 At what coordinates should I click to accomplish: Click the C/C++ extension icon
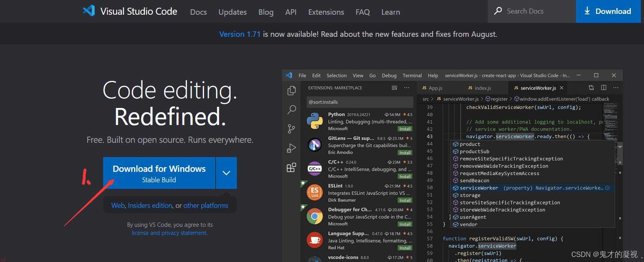click(315, 169)
